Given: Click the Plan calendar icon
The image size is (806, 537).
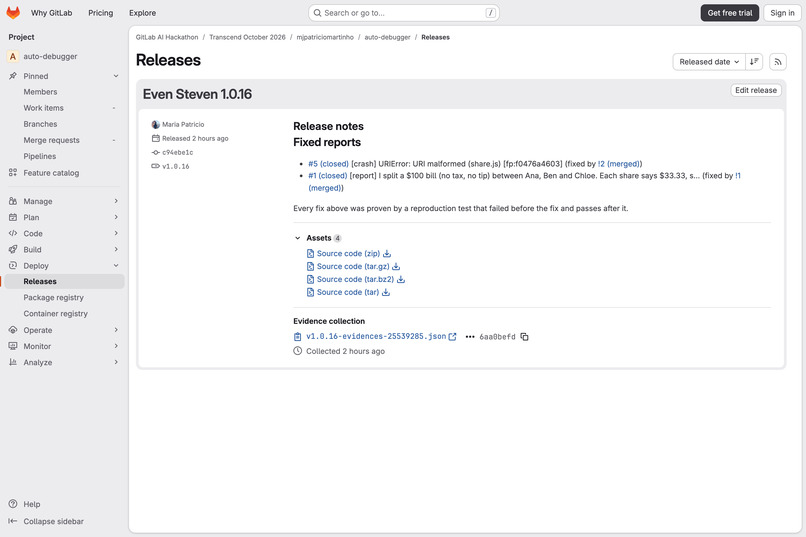Looking at the screenshot, I should pos(13,217).
